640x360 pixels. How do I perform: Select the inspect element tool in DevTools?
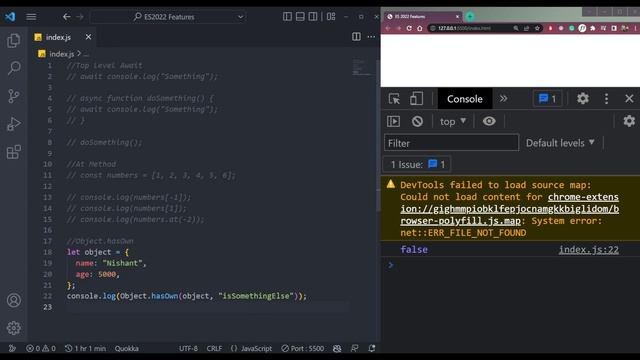(394, 99)
